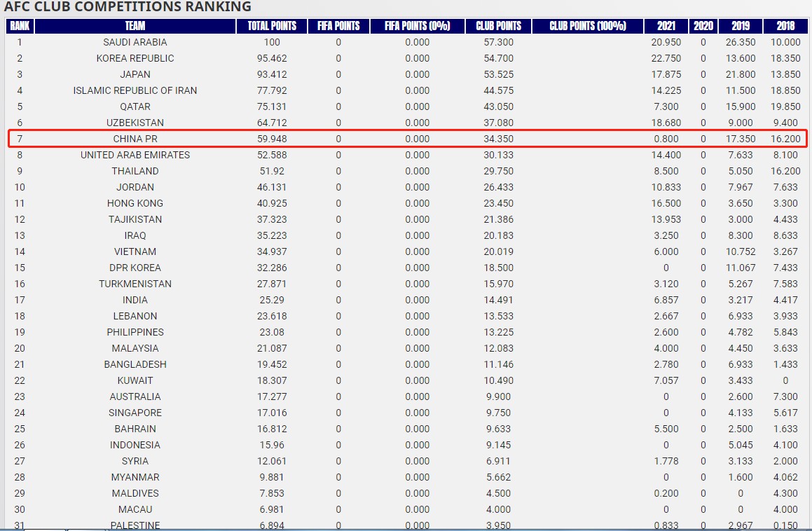Click Saudi Arabia's total points value 100

(272, 42)
